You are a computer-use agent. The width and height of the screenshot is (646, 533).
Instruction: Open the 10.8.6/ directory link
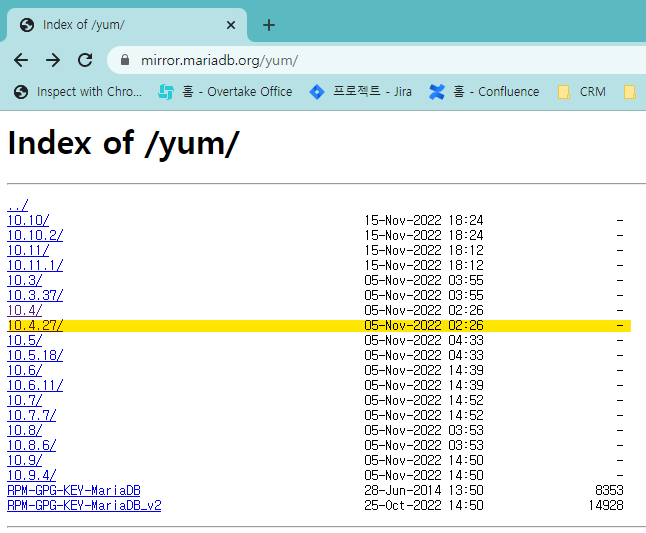tap(32, 445)
